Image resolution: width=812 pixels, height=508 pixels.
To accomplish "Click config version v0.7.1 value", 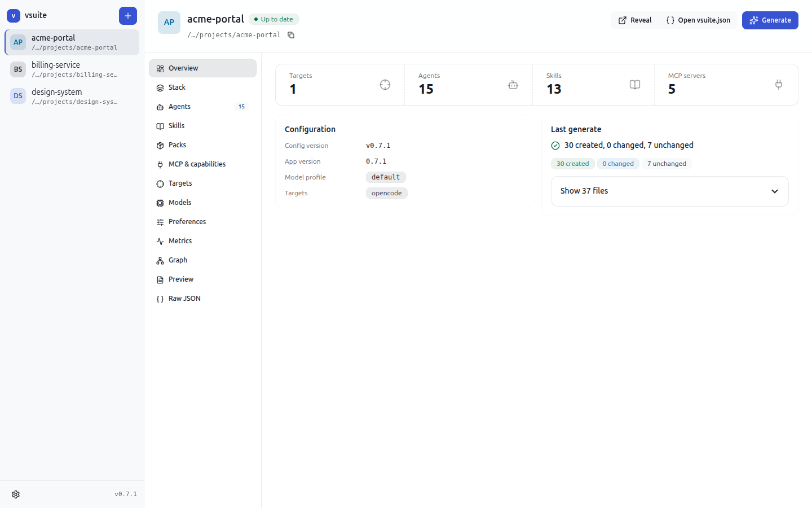I will (378, 146).
